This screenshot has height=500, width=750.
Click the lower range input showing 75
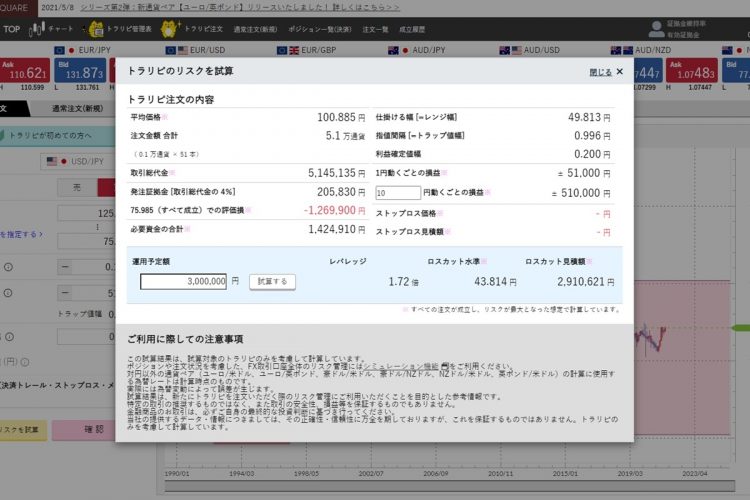pos(86,241)
